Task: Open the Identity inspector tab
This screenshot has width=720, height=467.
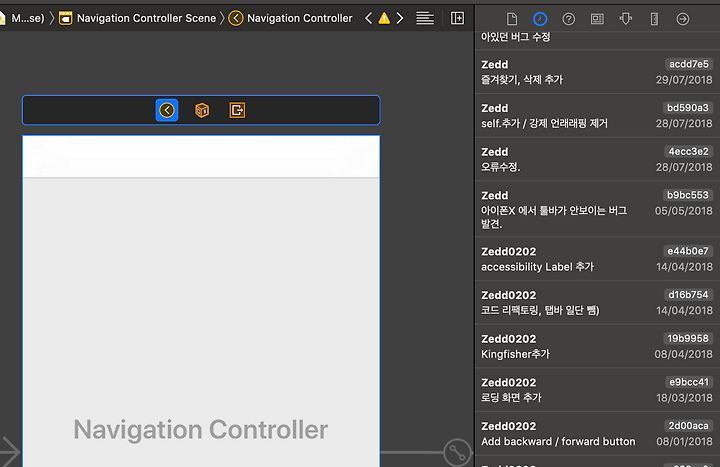Action: (x=597, y=19)
